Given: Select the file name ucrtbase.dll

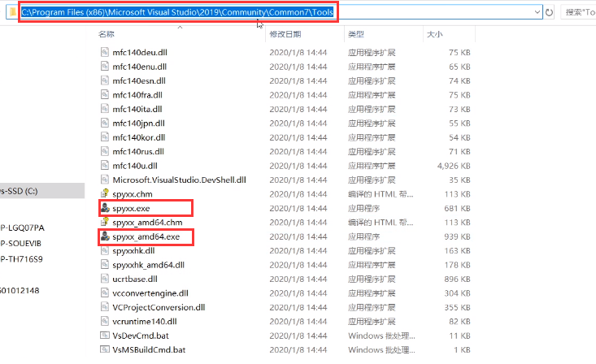Looking at the screenshot, I should (x=135, y=279).
